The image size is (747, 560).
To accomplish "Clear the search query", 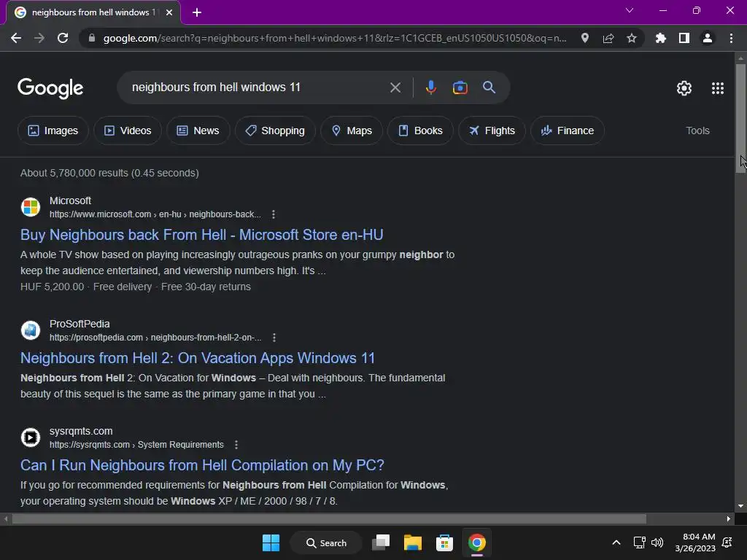I will (x=395, y=87).
